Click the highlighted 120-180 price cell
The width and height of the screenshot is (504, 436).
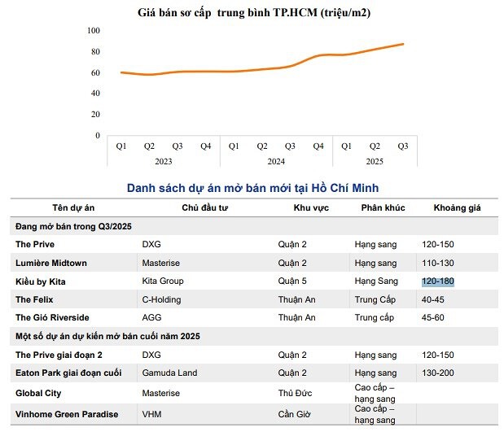click(437, 281)
